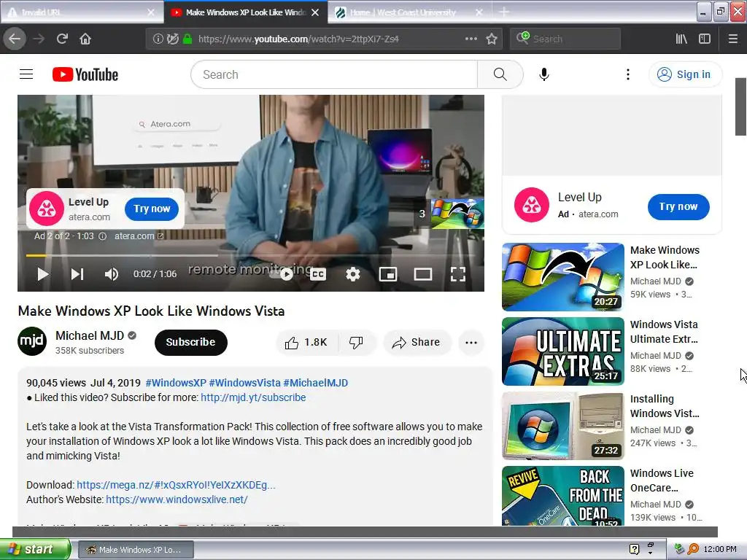Open the Firefox library icon

[x=681, y=39]
